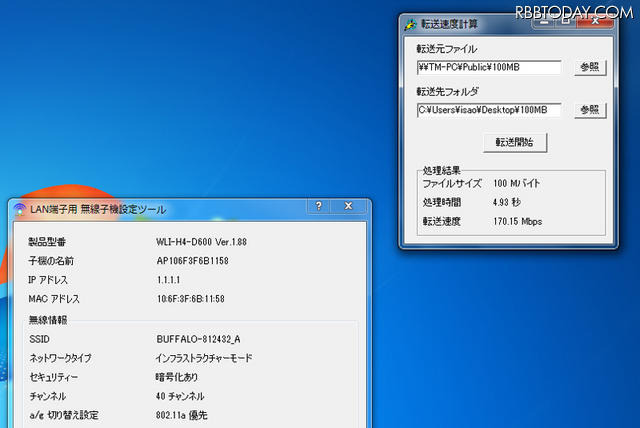Click the 転送速度計算 title bar text
The image size is (640, 428).
(x=449, y=24)
